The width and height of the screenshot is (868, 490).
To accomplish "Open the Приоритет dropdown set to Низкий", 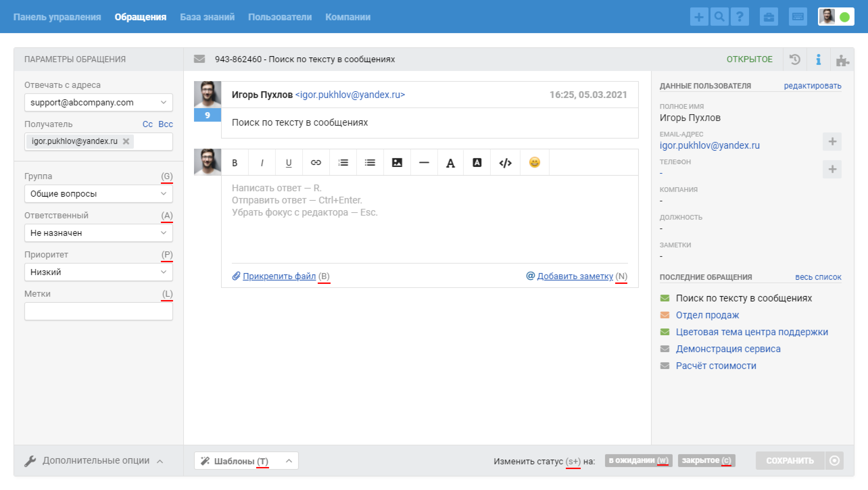I will [x=99, y=272].
